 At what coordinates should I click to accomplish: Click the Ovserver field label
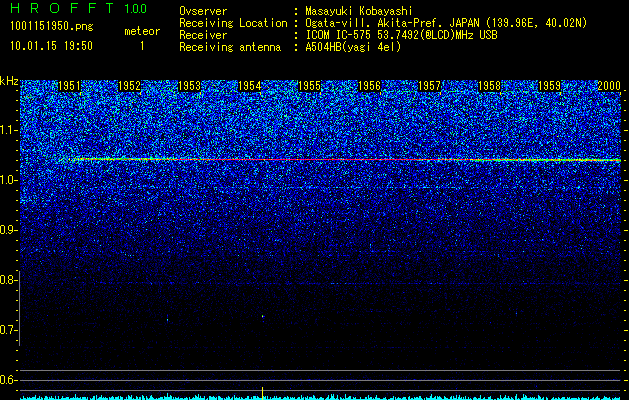point(203,11)
